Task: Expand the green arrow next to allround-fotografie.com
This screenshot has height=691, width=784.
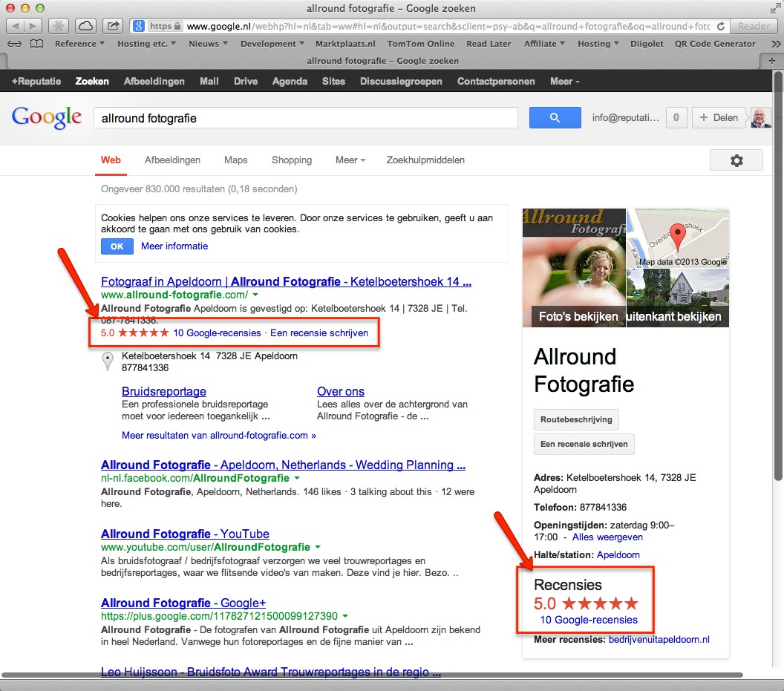Action: pyautogui.click(x=255, y=295)
